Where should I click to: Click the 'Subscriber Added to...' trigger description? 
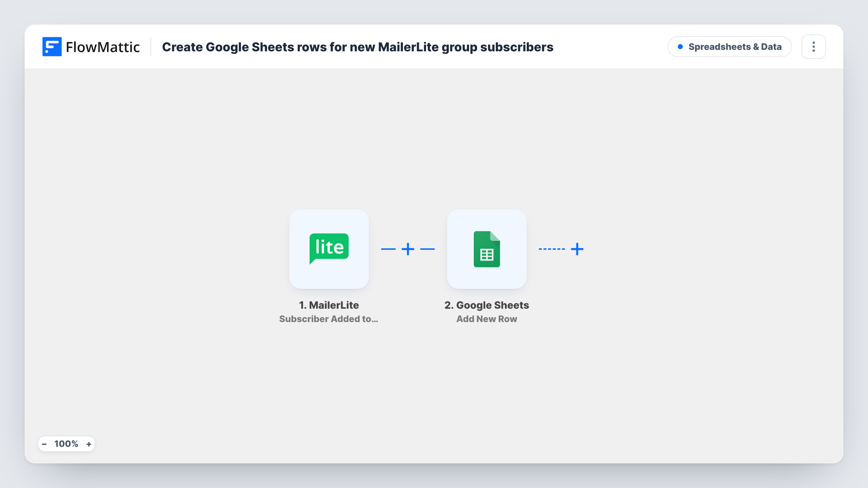click(x=329, y=319)
